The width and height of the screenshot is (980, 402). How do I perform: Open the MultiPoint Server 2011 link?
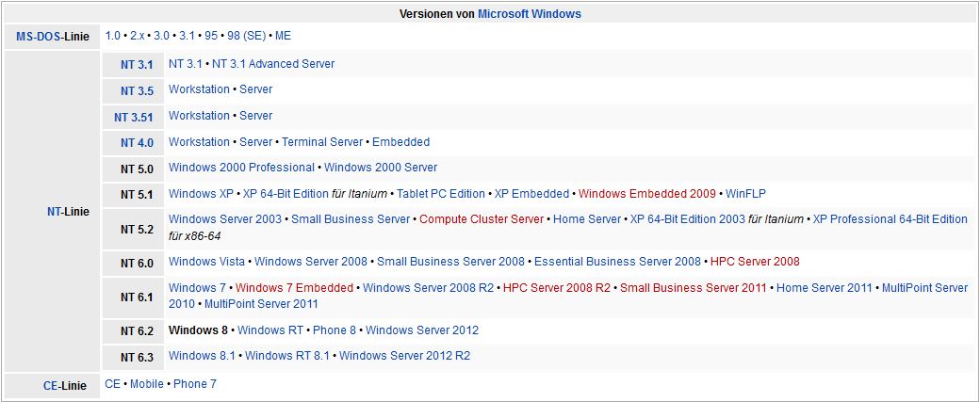(261, 305)
